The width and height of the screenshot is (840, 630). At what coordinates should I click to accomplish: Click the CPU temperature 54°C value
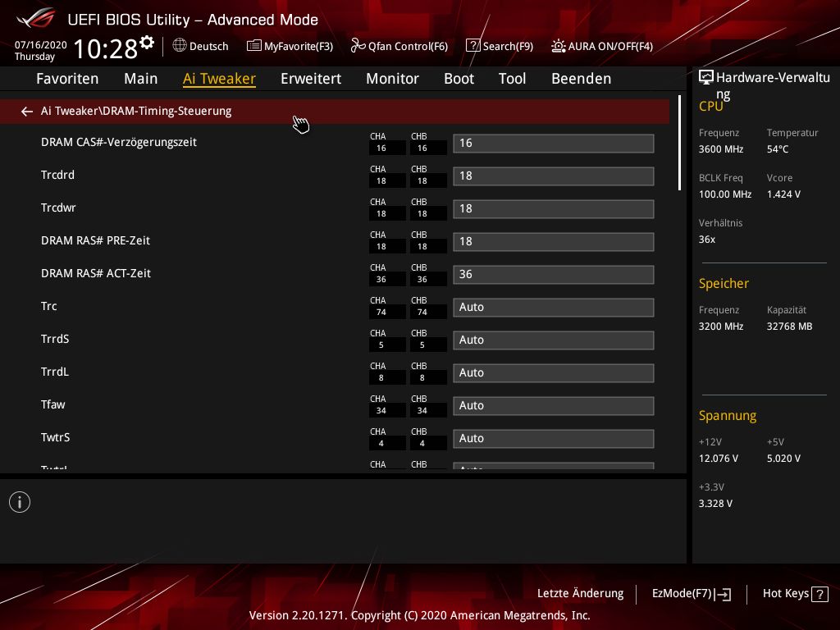778,149
